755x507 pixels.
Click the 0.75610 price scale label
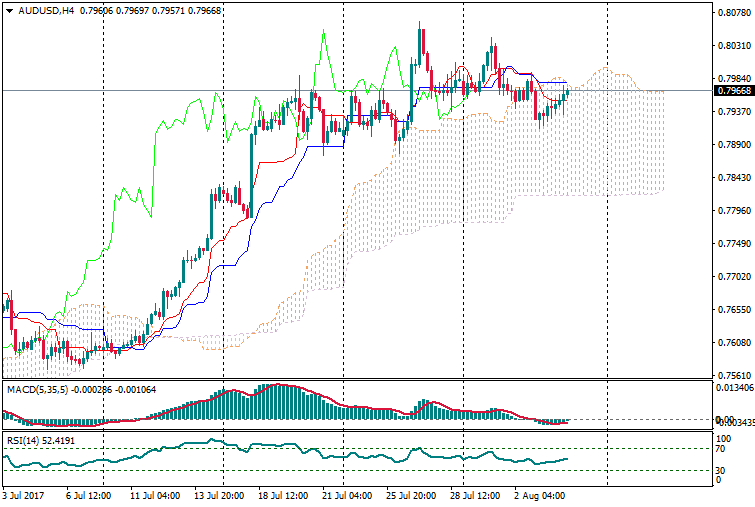click(x=733, y=375)
